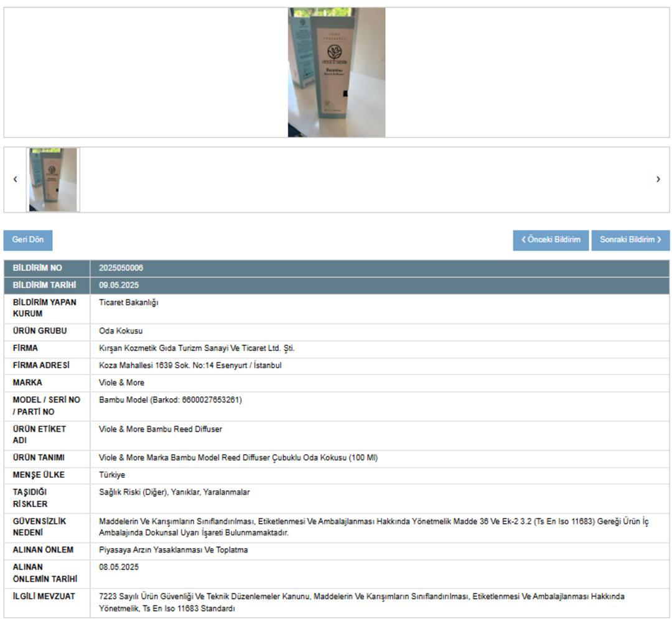Select the Koza Mahallesi address text
This screenshot has width=672, height=619.
click(x=190, y=365)
